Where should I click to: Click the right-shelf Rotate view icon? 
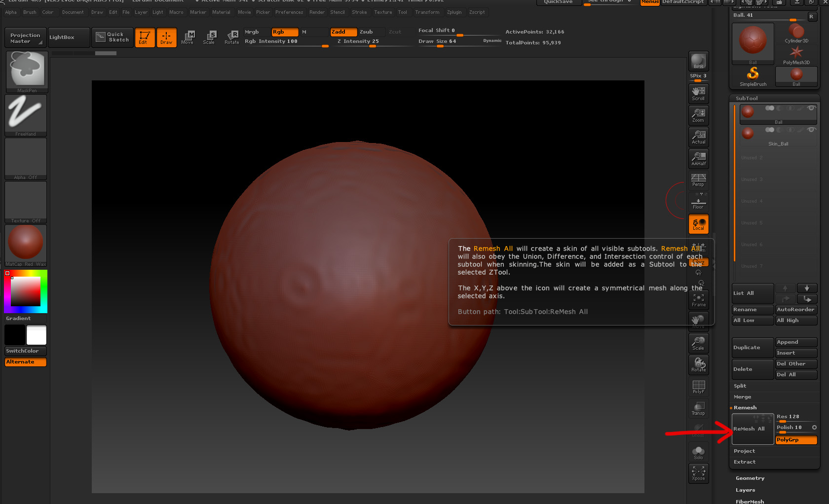pyautogui.click(x=698, y=365)
